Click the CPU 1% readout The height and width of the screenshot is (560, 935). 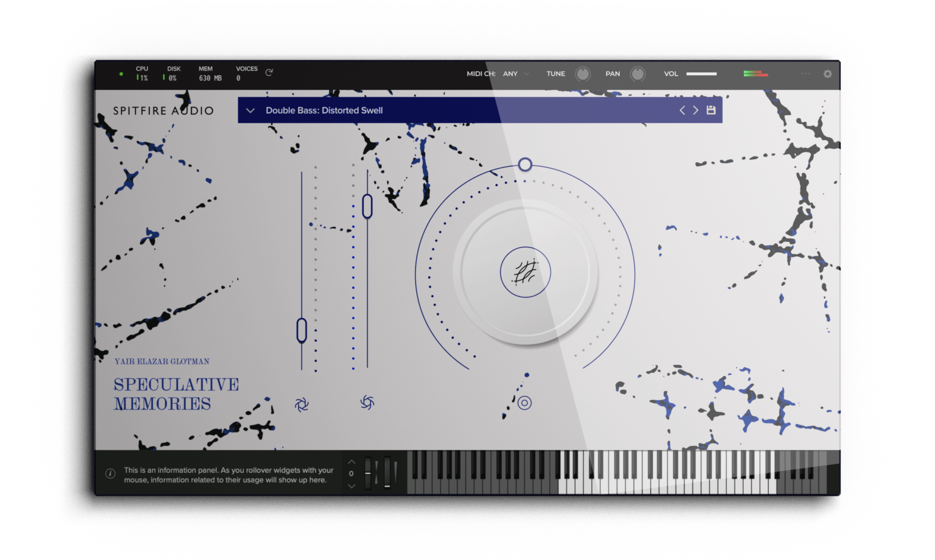pyautogui.click(x=142, y=73)
